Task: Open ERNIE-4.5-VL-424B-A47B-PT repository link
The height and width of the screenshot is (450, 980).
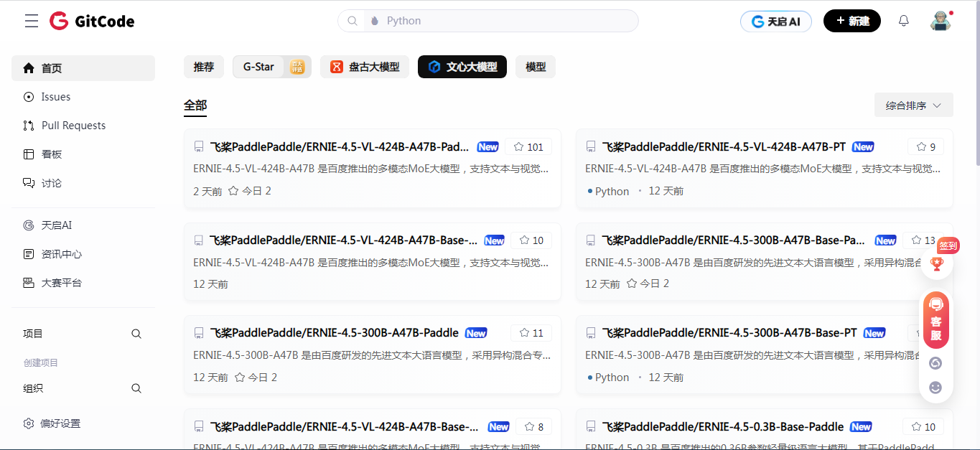Action: [724, 147]
